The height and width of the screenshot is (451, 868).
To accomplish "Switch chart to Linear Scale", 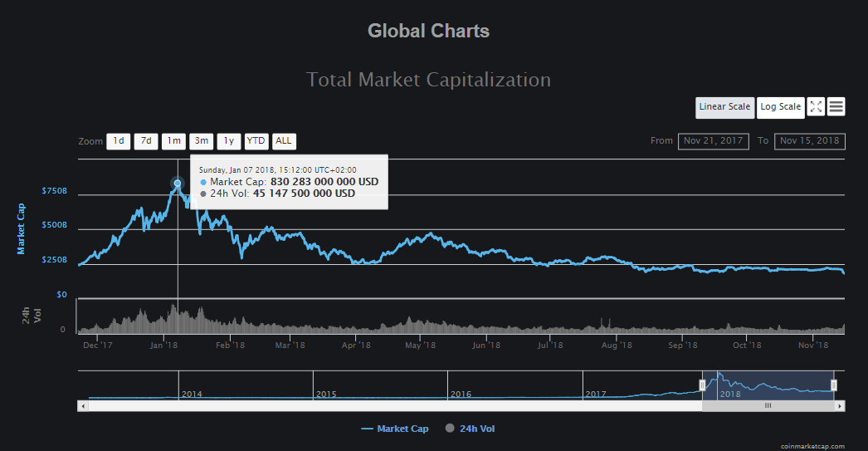I will coord(724,107).
